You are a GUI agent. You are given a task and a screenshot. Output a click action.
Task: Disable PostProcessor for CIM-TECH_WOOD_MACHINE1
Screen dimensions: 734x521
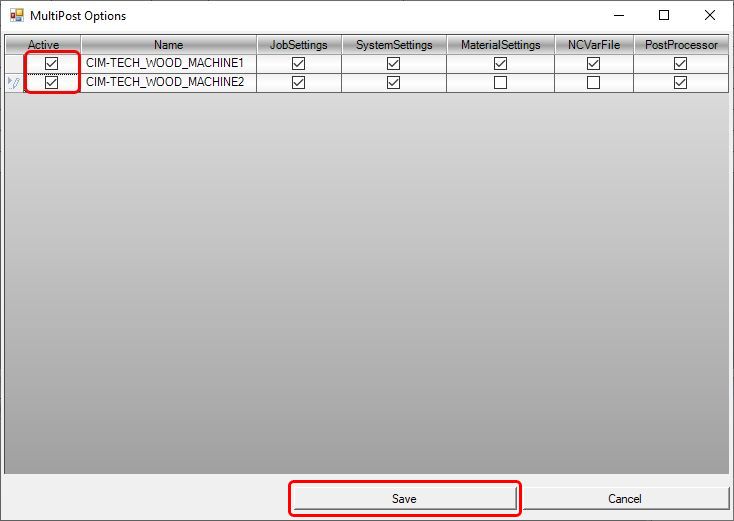[680, 63]
